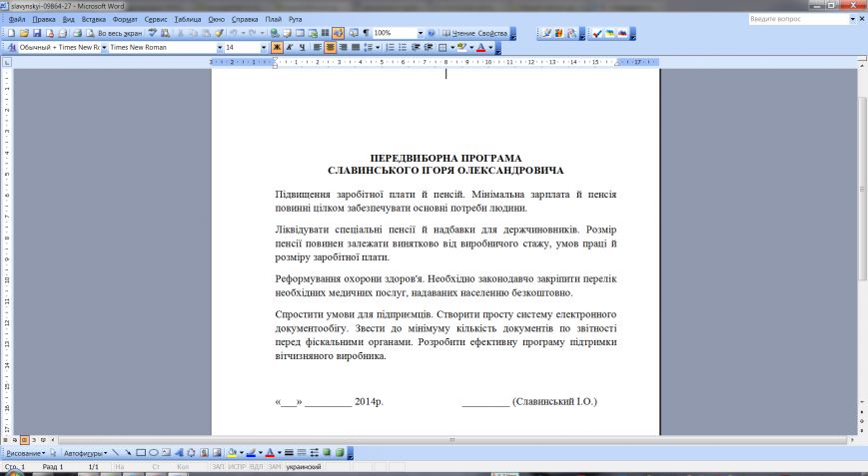Open the Формат menu
868x476 pixels.
[125, 19]
